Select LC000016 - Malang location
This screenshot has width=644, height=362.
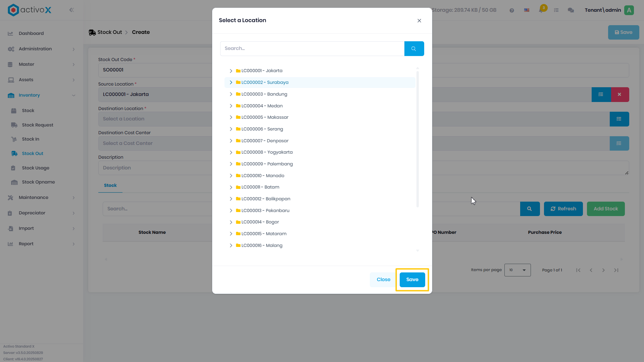262,246
